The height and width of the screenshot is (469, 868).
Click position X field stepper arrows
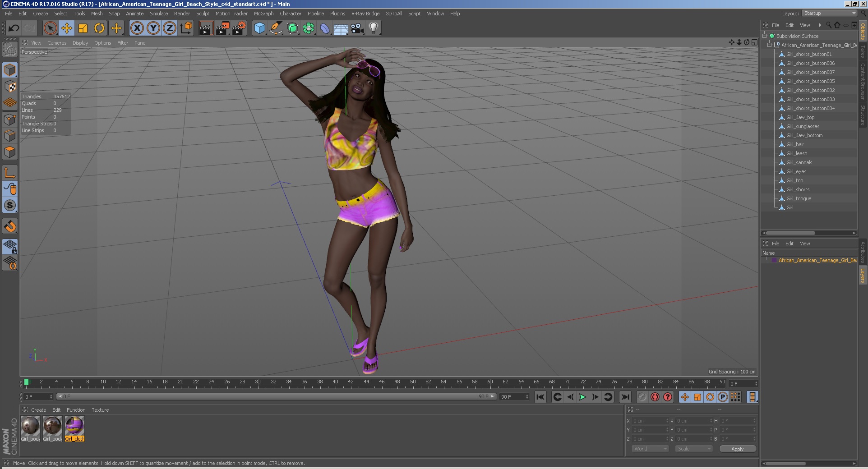[667, 421]
